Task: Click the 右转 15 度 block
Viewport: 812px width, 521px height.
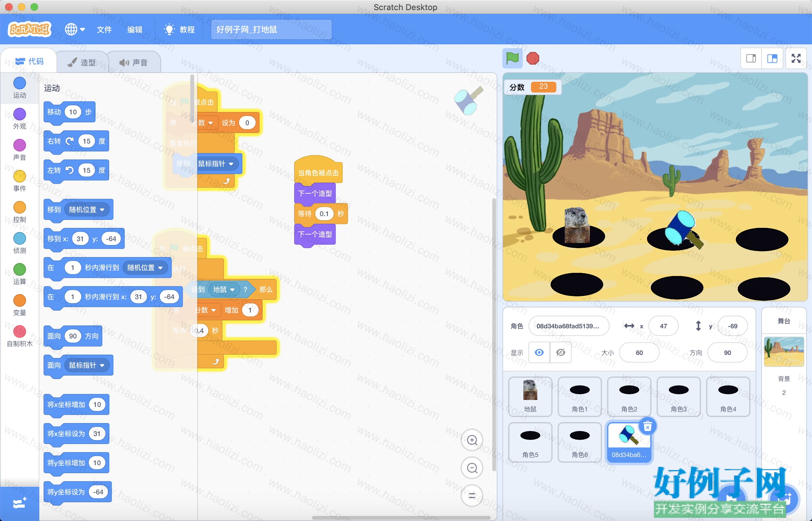Action: click(x=76, y=141)
